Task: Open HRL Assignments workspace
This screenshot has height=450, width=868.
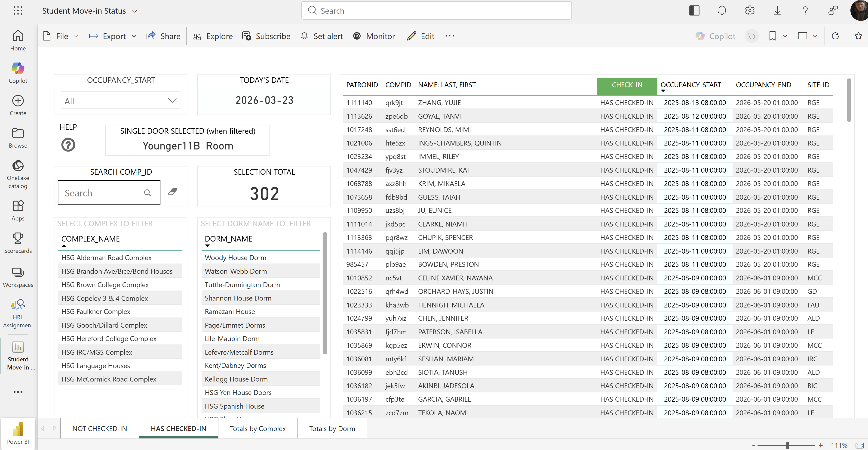Action: pyautogui.click(x=18, y=314)
